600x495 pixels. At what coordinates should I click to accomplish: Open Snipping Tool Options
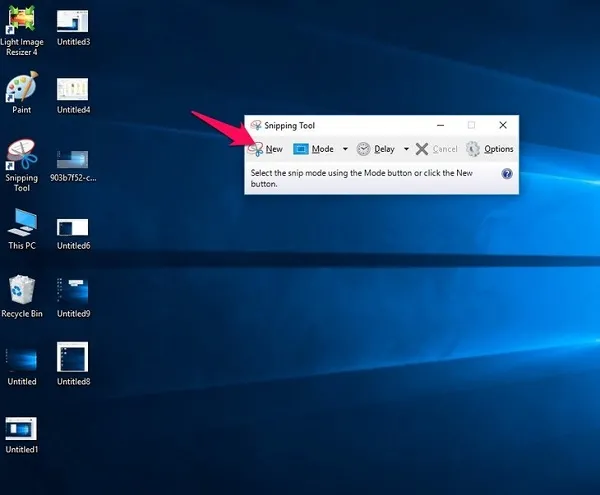(x=490, y=149)
